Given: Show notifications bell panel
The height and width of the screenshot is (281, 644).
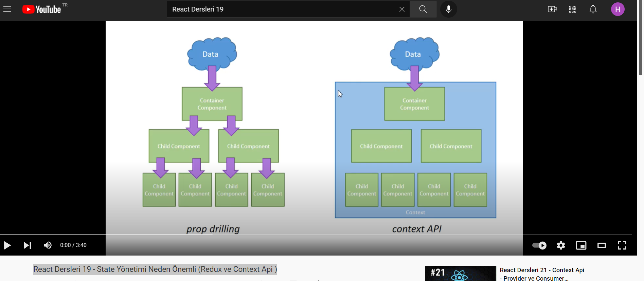Looking at the screenshot, I should 593,9.
